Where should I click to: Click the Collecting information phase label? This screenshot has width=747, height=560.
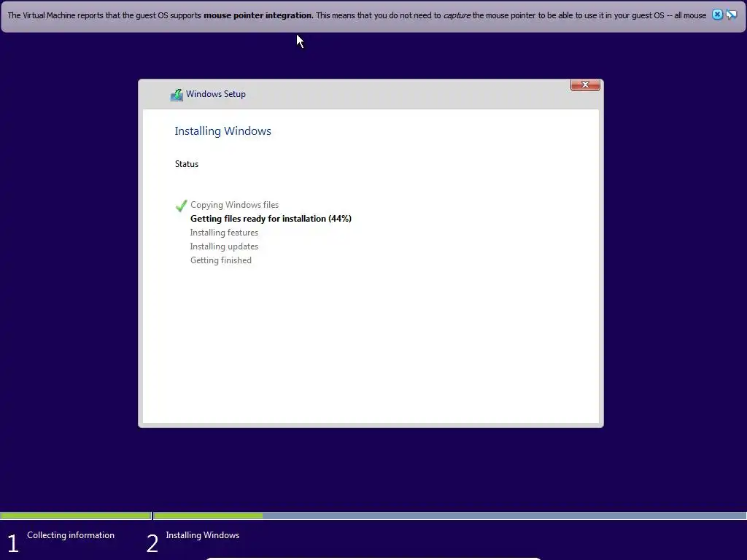pyautogui.click(x=71, y=535)
